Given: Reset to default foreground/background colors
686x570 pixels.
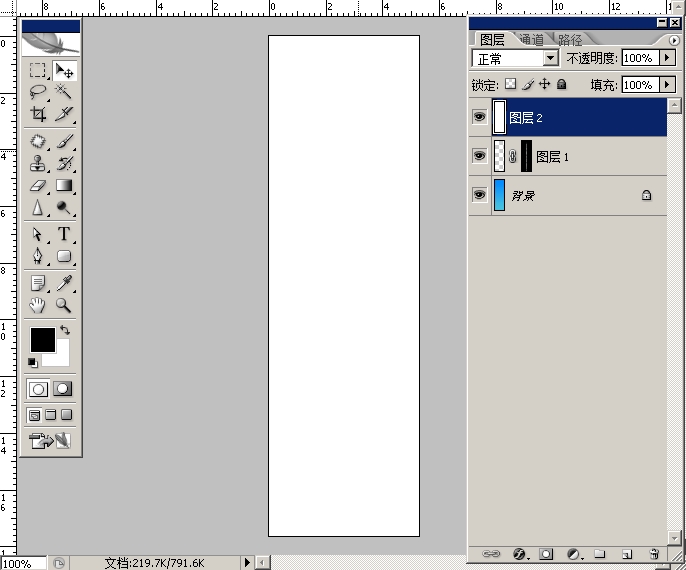Looking at the screenshot, I should [33, 363].
